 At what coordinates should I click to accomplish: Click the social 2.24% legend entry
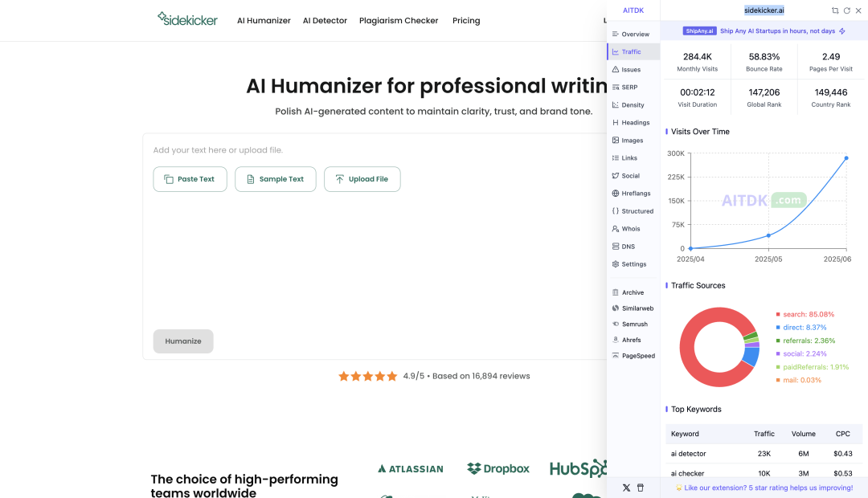point(801,354)
